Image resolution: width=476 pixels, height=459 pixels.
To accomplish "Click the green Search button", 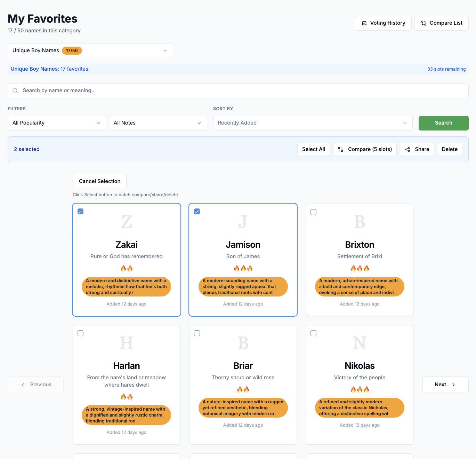I will click(x=443, y=123).
